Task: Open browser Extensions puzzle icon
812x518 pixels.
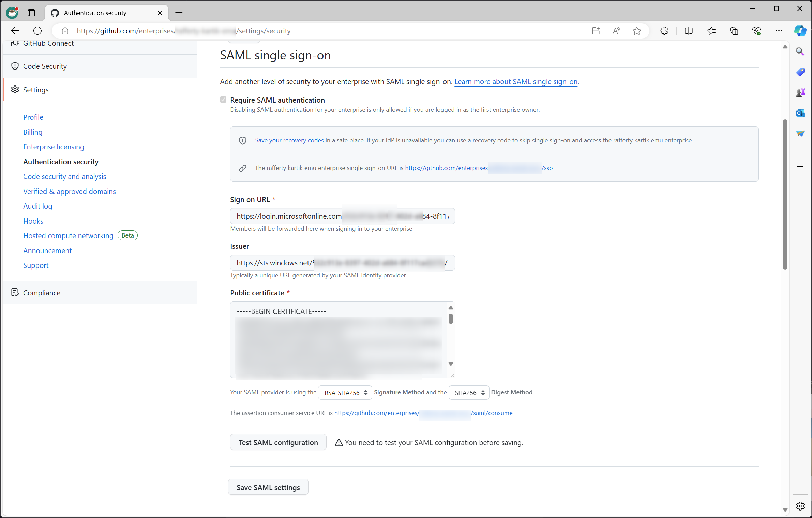Action: (x=664, y=31)
